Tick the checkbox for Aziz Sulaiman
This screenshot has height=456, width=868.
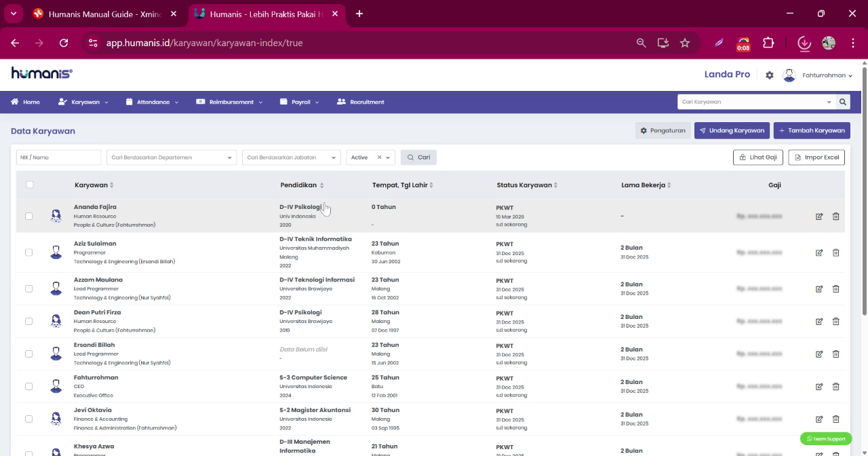tap(28, 252)
